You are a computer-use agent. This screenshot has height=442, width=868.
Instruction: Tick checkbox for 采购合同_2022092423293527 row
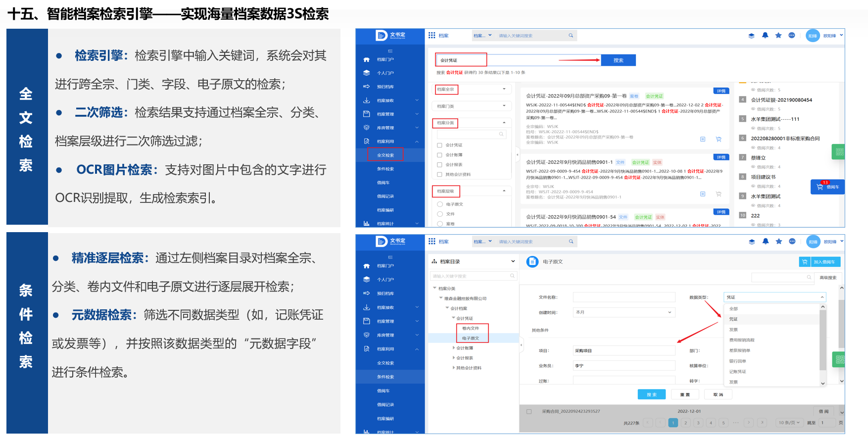pyautogui.click(x=529, y=411)
